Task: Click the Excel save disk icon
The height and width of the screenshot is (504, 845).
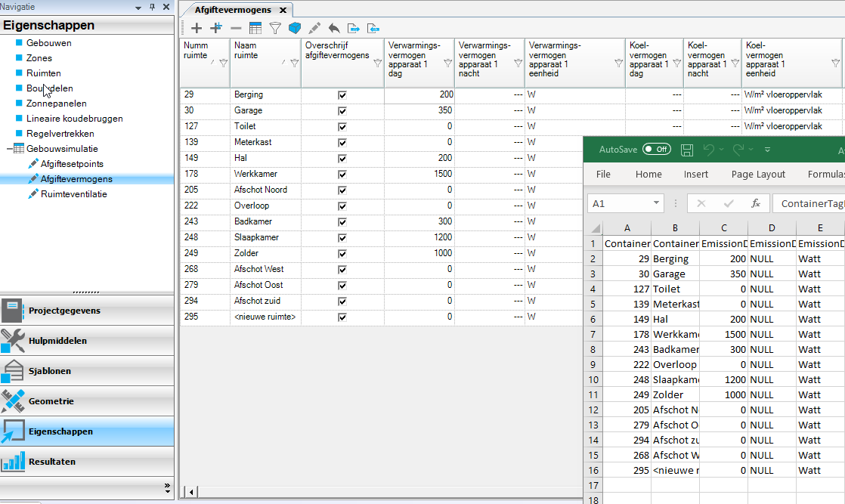Action: click(687, 150)
